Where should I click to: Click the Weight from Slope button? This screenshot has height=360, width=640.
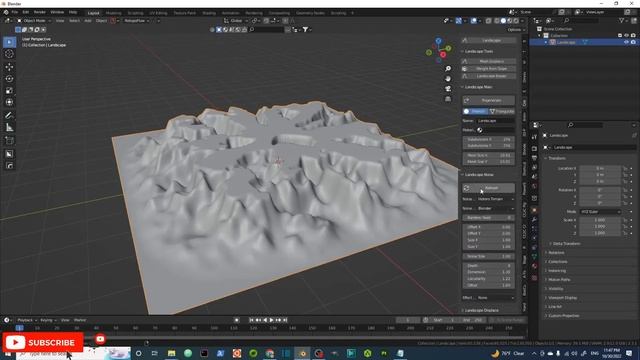click(x=489, y=69)
